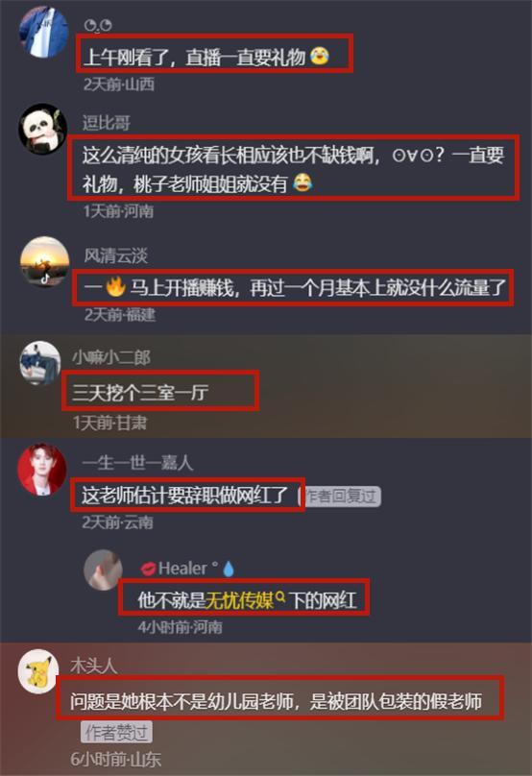
Task: Open the blue jacket avatar of first commenter
Action: point(43,31)
